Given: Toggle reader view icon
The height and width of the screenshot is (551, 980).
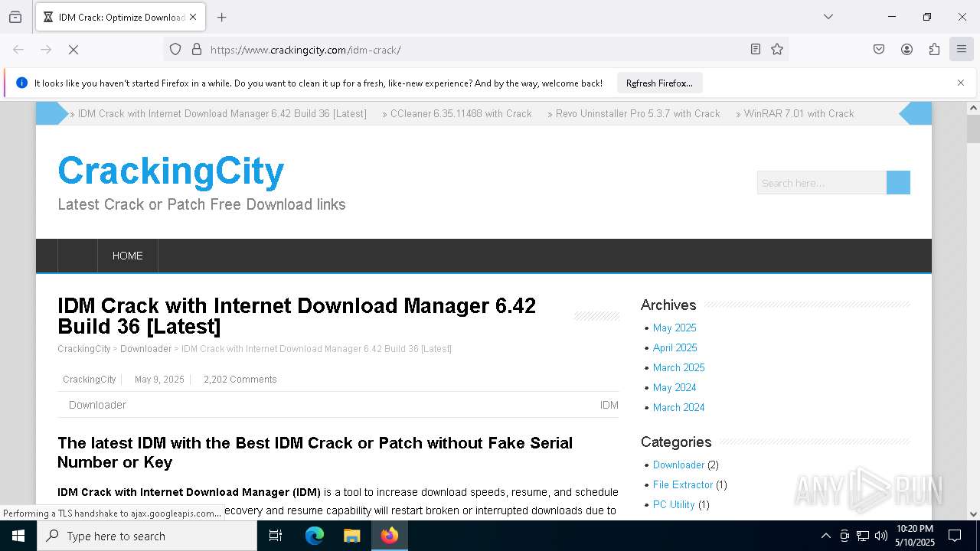Looking at the screenshot, I should pos(756,50).
